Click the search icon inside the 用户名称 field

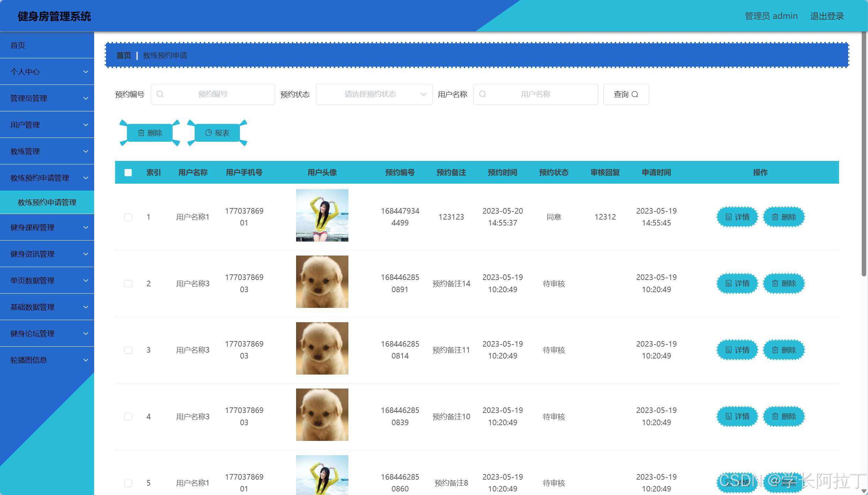pos(482,94)
